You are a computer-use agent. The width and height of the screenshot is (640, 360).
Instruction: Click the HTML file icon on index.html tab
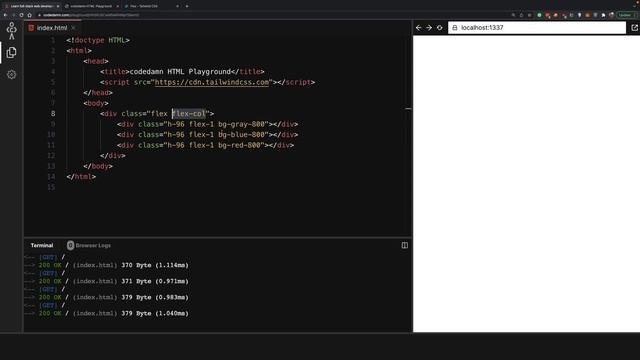coord(31,28)
